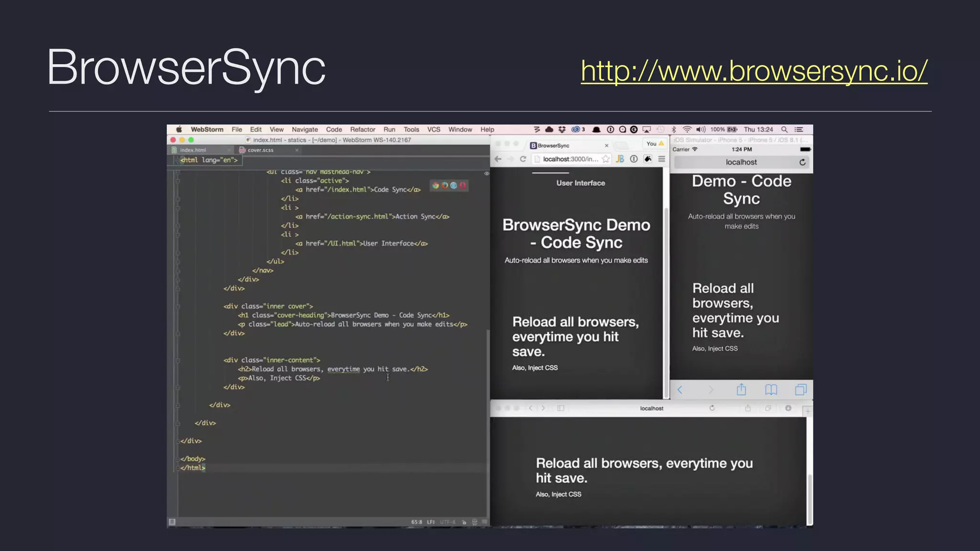This screenshot has width=980, height=551.
Task: Toggle the code inspection eye icon
Action: point(487,174)
